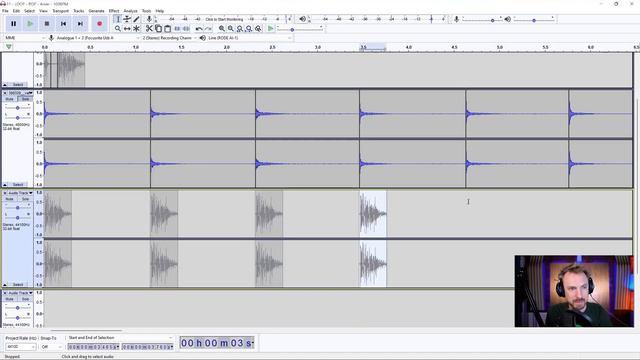
Task: Mute the bottom Audio Track
Action: (x=9, y=299)
